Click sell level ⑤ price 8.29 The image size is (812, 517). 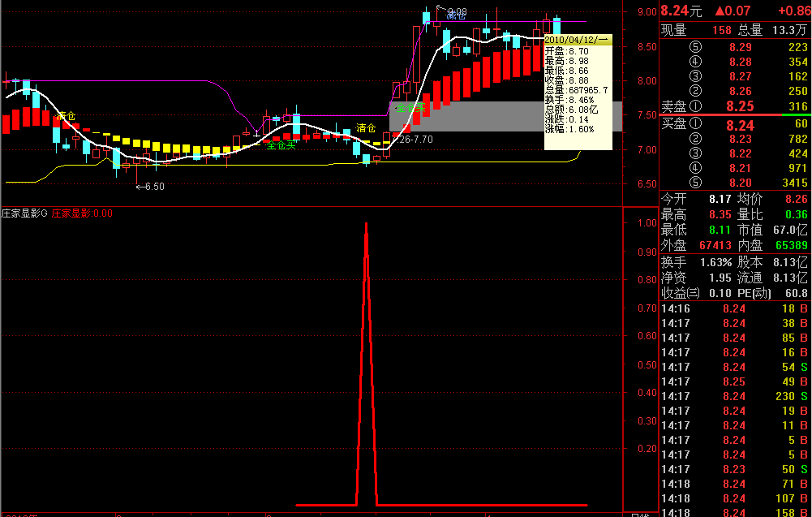[740, 47]
